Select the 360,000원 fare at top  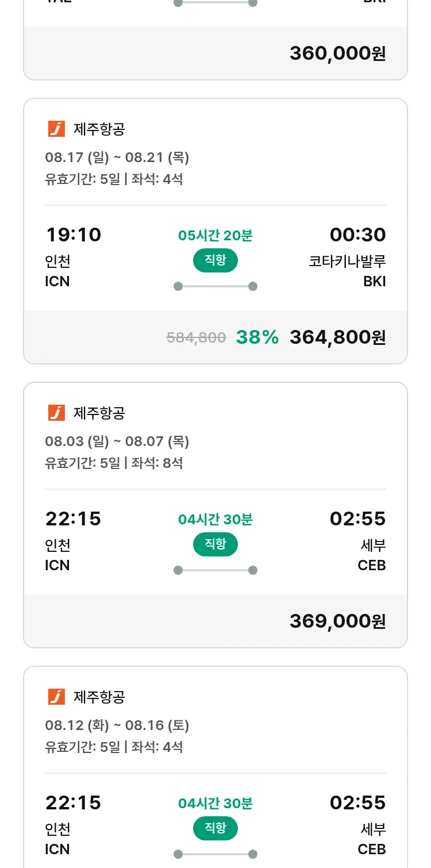pos(337,53)
